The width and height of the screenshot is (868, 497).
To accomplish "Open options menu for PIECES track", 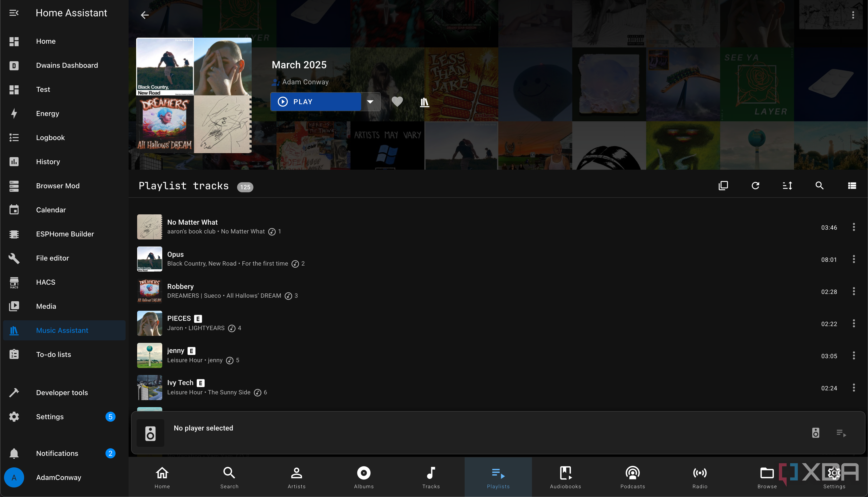I will pos(854,323).
